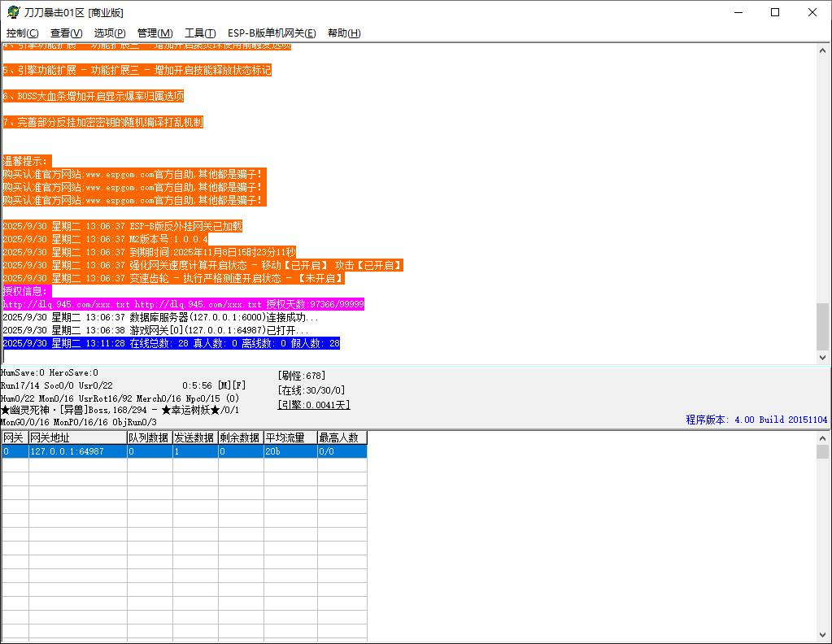
Task: Click the magenta authorization URL line
Action: coord(183,304)
